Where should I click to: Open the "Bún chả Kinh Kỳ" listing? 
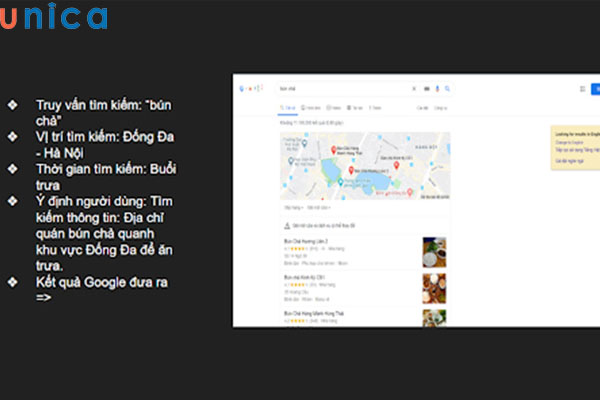point(304,277)
